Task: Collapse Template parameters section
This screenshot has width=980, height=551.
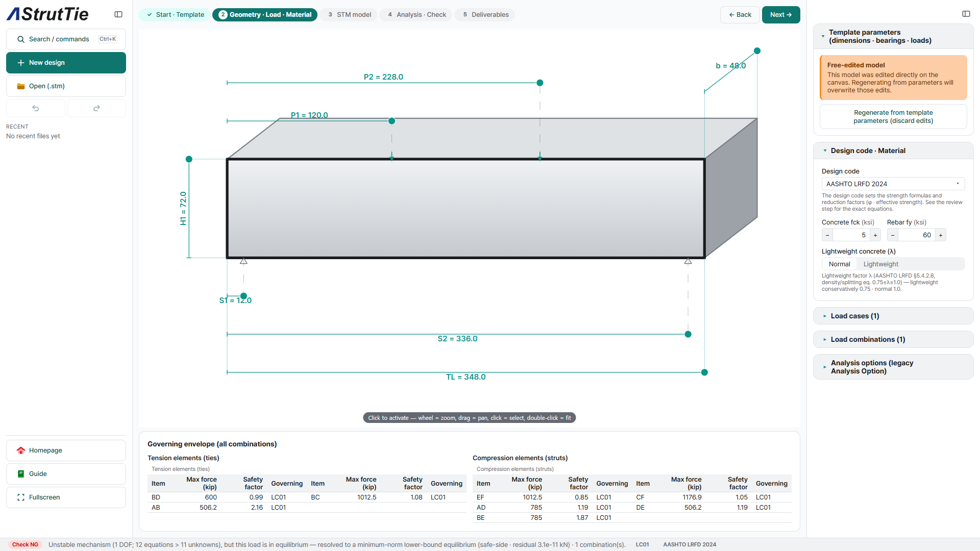Action: pyautogui.click(x=893, y=36)
